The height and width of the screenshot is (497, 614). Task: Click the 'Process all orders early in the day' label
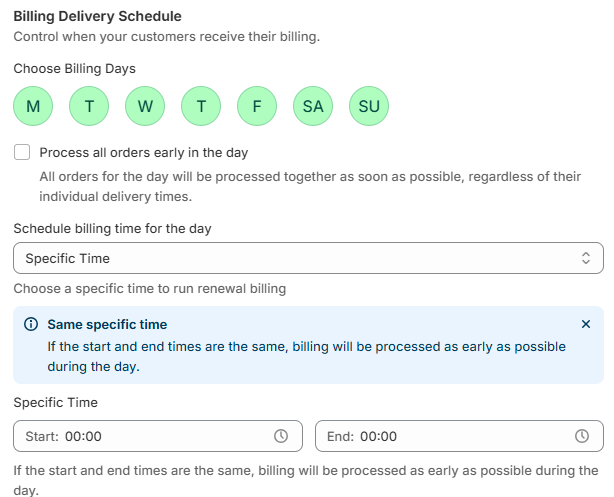144,153
